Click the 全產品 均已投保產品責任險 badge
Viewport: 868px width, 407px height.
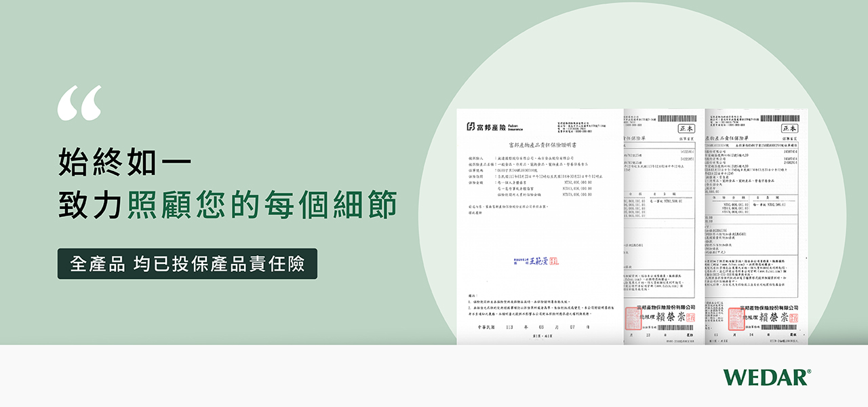187,264
